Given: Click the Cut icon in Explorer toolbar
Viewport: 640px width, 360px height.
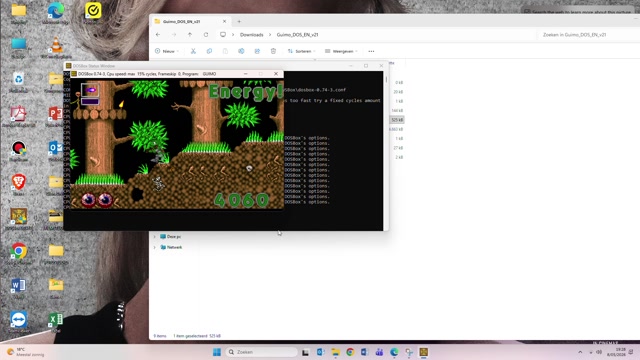Looking at the screenshot, I should (193, 51).
